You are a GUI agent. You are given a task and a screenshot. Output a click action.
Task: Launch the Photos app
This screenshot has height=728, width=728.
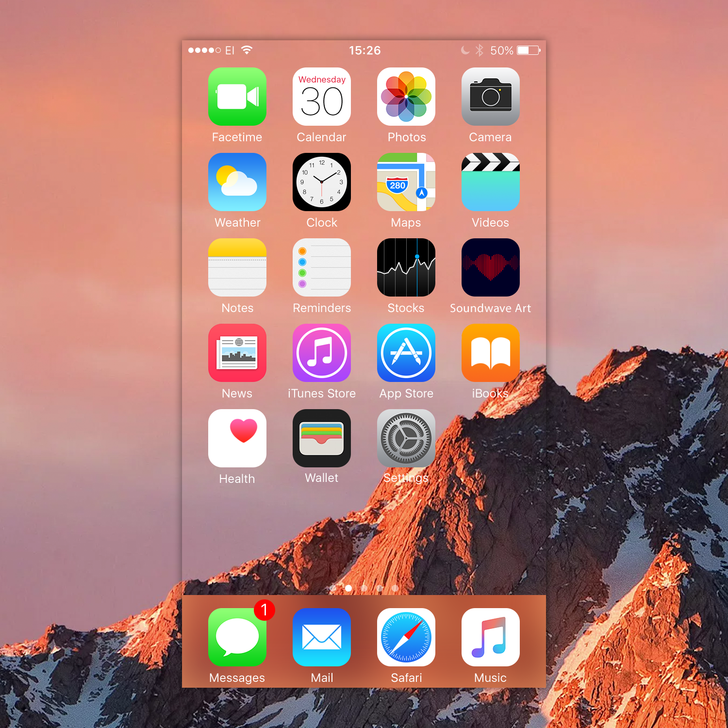(x=406, y=97)
